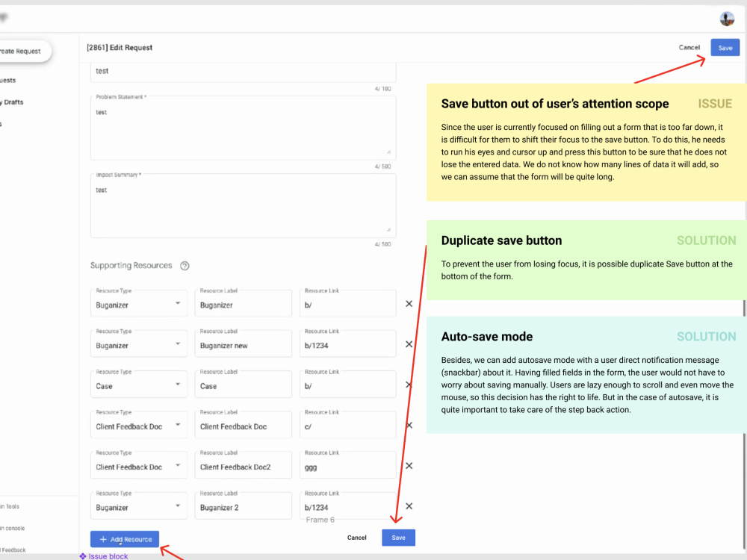
Task: Edit Resource Link field containing c/
Action: [x=348, y=425]
